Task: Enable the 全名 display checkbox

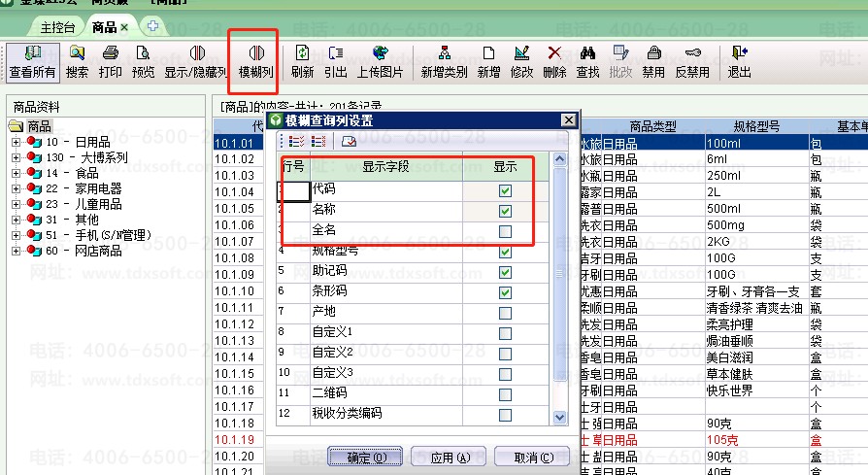Action: (x=505, y=231)
